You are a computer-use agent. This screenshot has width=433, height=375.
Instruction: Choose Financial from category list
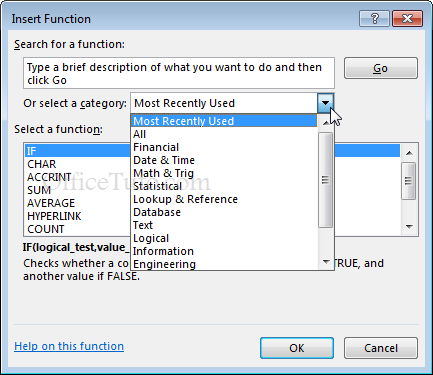click(156, 147)
